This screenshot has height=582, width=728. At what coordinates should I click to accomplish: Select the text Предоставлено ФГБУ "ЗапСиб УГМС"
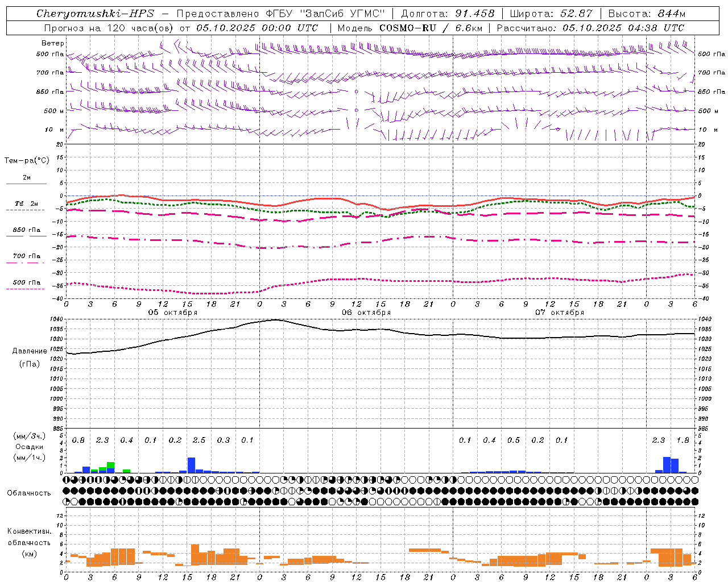click(281, 14)
